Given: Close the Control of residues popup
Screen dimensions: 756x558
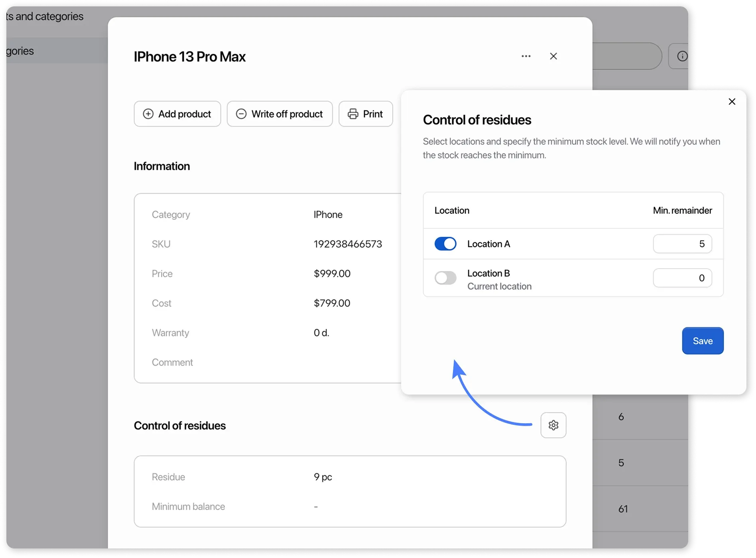Looking at the screenshot, I should tap(732, 102).
